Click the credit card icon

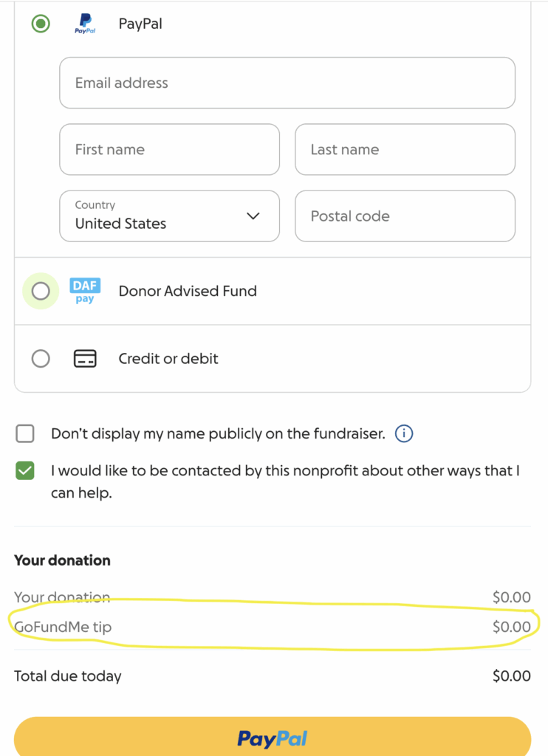(85, 359)
